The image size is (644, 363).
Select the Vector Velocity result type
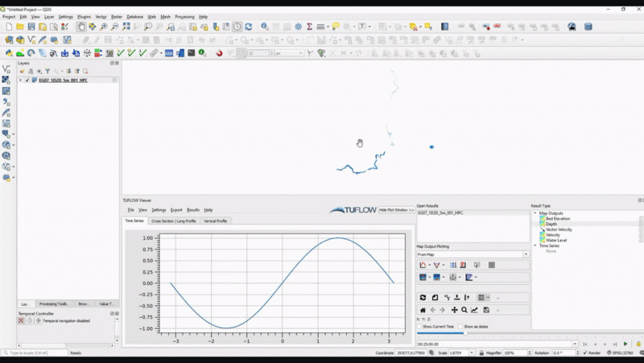[x=559, y=229]
